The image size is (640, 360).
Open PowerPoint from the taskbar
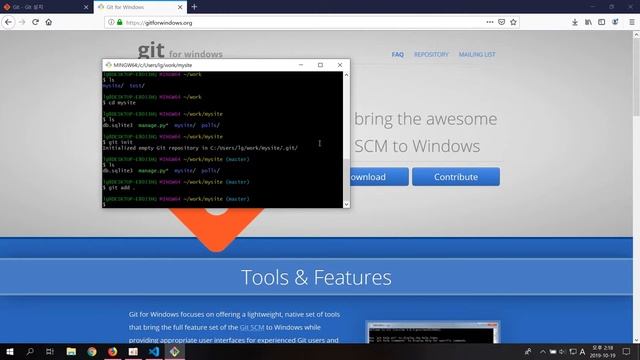[x=133, y=351]
